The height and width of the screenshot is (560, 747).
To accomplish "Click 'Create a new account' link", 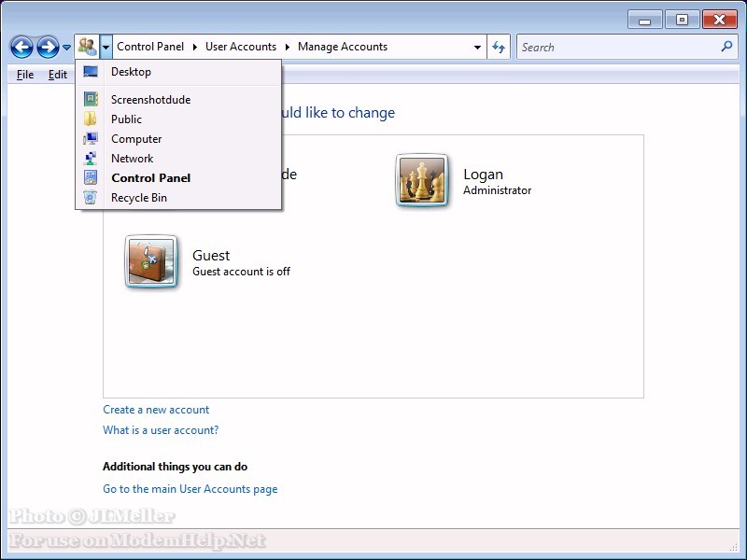I will tap(156, 410).
